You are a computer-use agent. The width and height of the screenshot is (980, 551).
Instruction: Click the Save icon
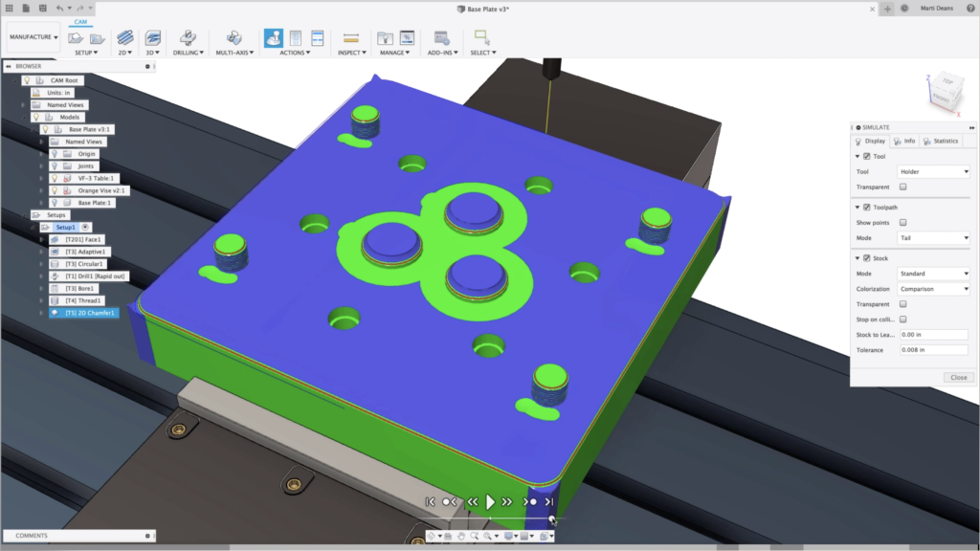click(42, 8)
